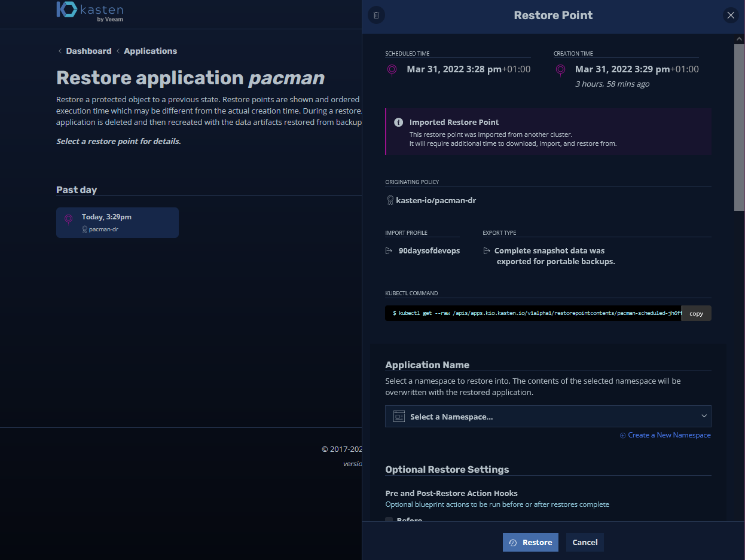Click the trash delete restore point icon
745x560 pixels.
[x=375, y=16]
